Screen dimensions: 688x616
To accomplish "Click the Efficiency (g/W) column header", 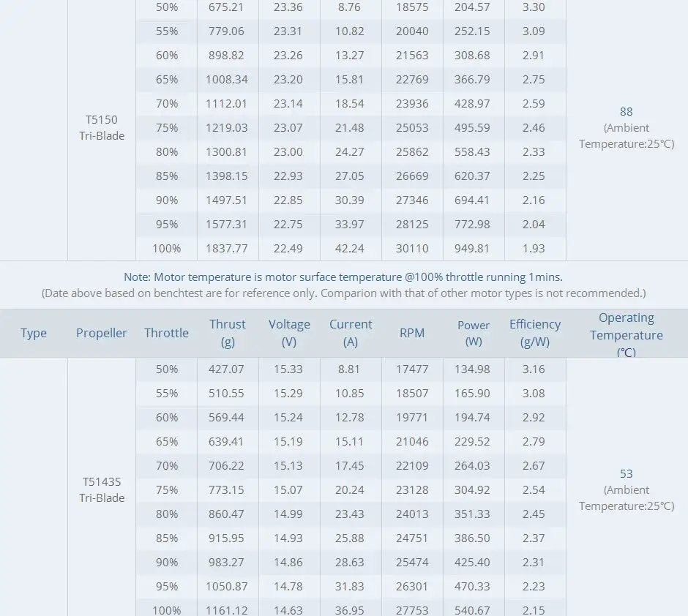I will click(x=535, y=333).
